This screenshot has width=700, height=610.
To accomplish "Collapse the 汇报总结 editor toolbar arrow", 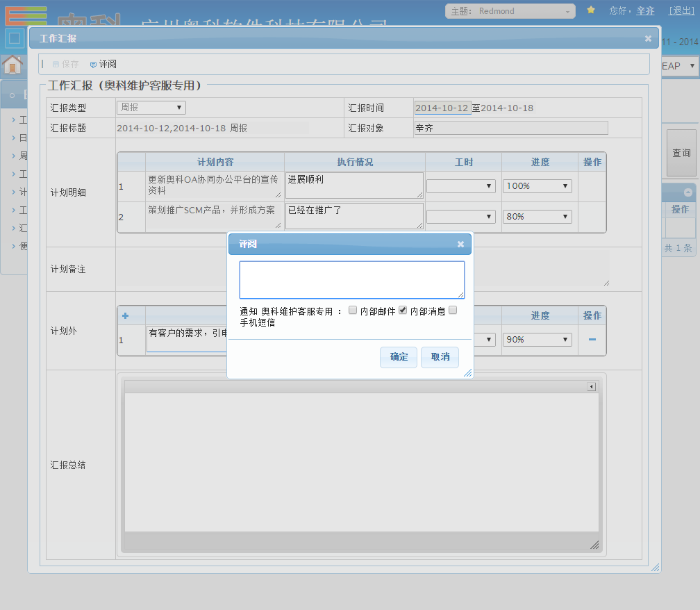I will click(592, 387).
